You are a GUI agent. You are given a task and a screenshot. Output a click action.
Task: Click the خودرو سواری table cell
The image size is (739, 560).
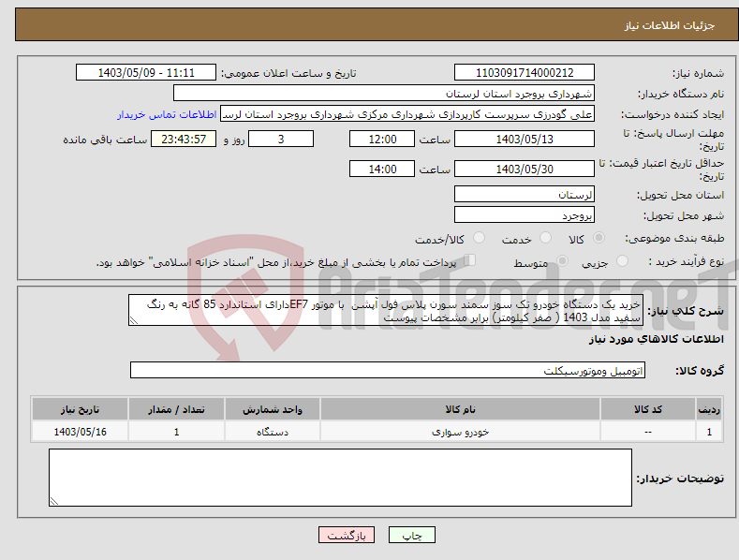(x=460, y=432)
